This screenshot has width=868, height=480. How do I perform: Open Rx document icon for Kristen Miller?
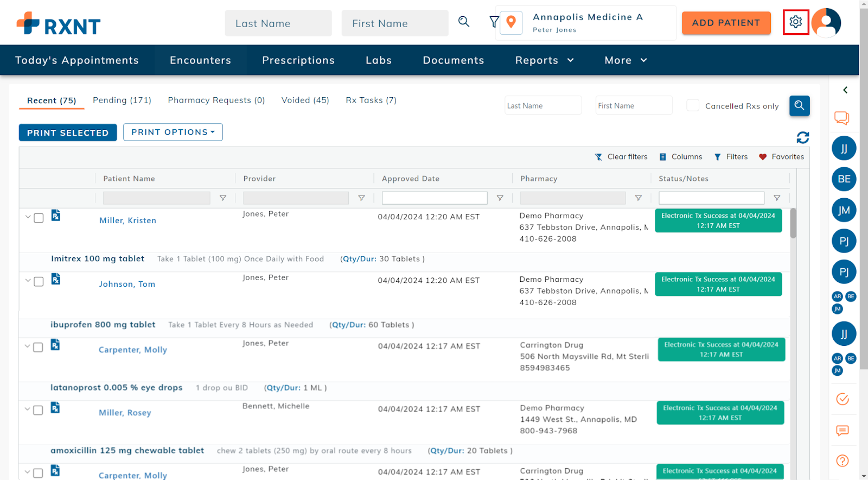click(x=56, y=216)
